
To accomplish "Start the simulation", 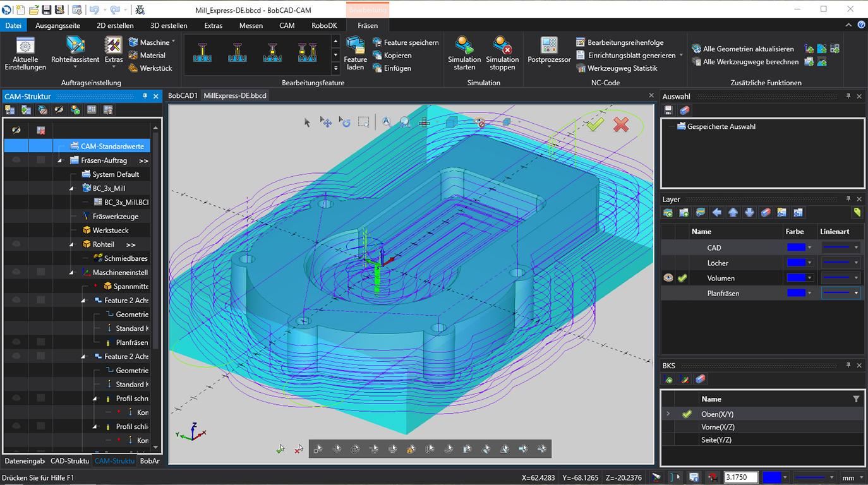I will point(464,53).
